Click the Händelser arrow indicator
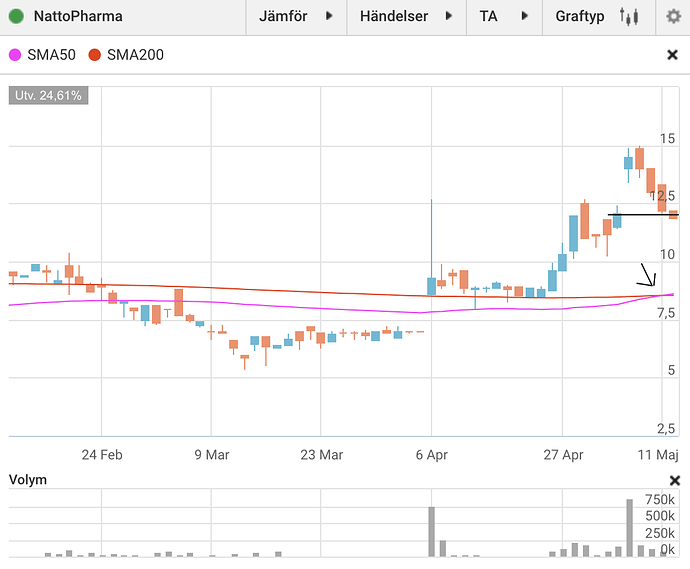The image size is (690, 569). (448, 16)
